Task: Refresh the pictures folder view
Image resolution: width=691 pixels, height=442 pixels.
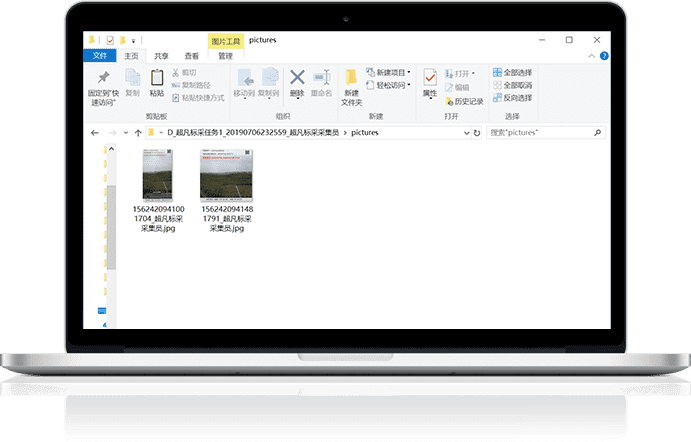Action: pyautogui.click(x=477, y=133)
